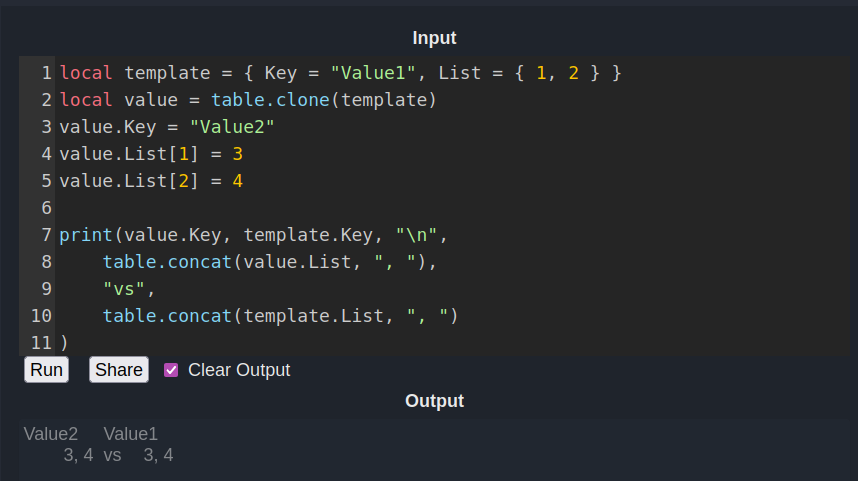Click the closing parenthesis on line 11

pos(64,343)
